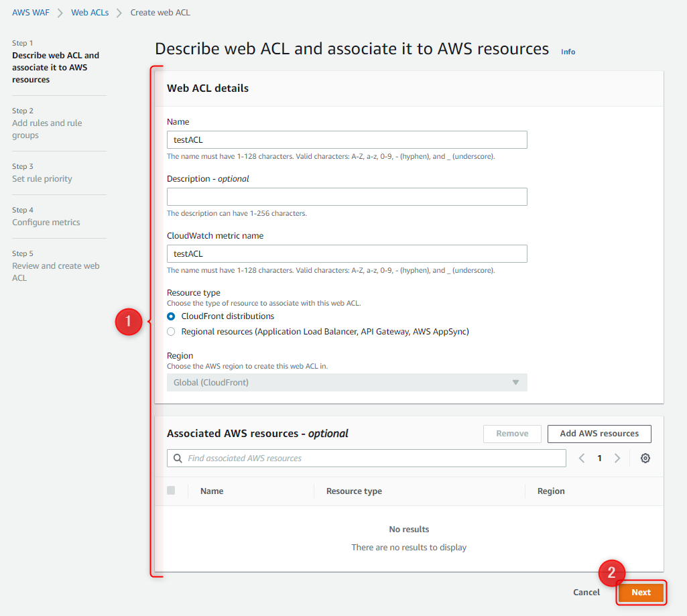Go to next page of resources
The image size is (687, 616).
[x=617, y=458]
